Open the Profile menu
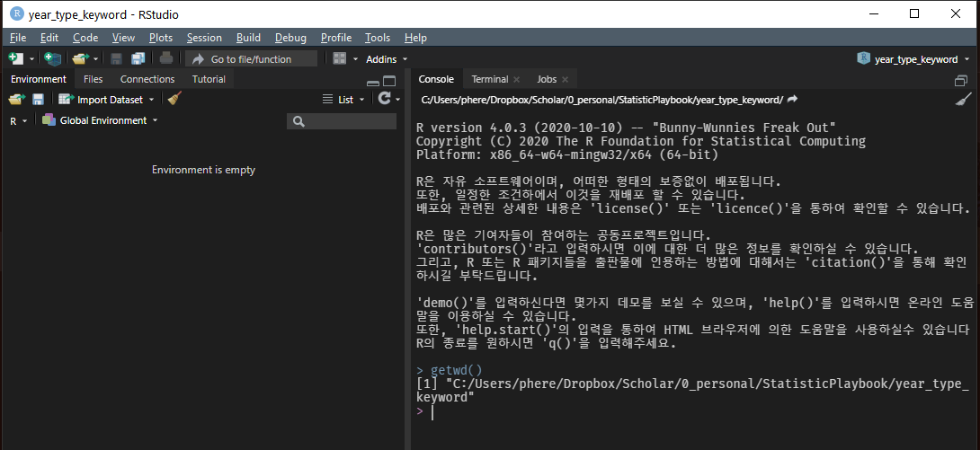980x450 pixels. (x=336, y=38)
